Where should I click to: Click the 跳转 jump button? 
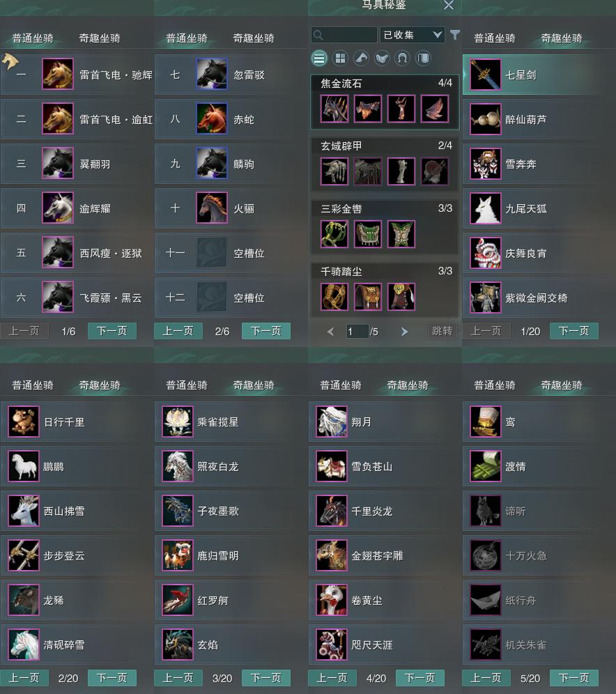442,331
